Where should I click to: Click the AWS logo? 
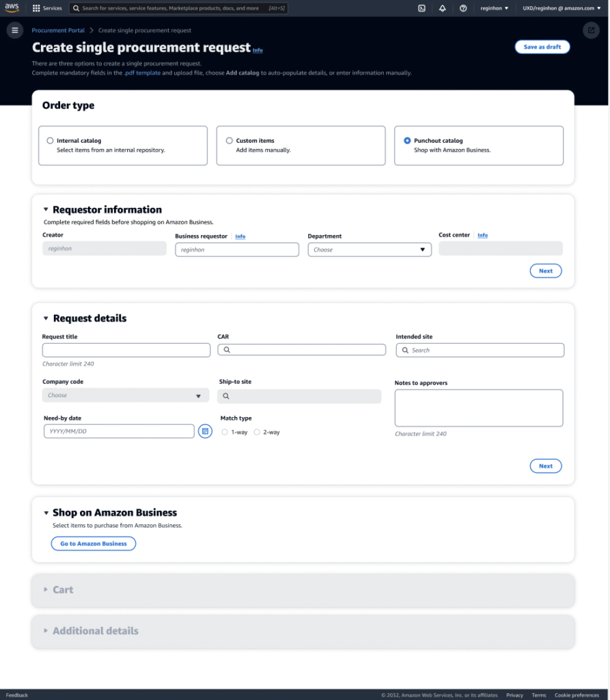tap(12, 8)
